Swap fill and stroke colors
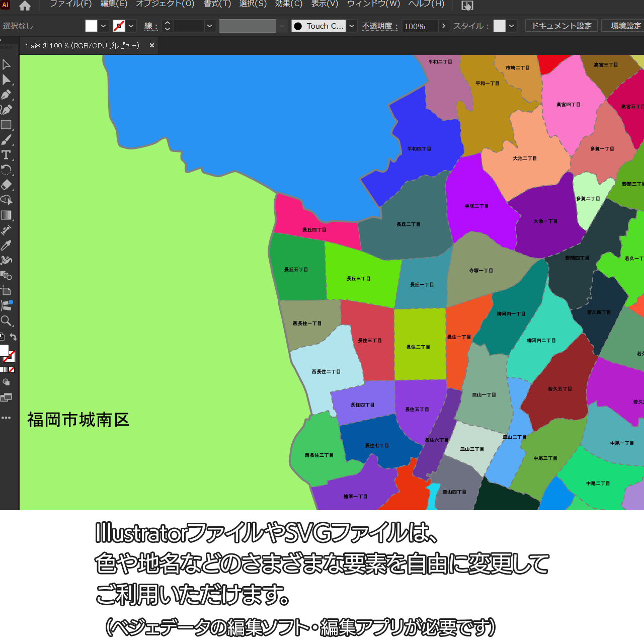The height and width of the screenshot is (644, 644). tap(14, 337)
